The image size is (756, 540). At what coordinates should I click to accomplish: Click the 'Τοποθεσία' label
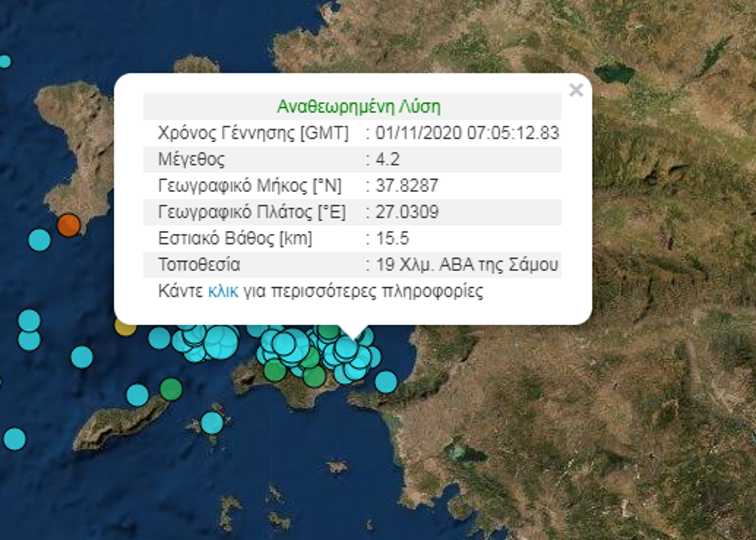point(199,264)
